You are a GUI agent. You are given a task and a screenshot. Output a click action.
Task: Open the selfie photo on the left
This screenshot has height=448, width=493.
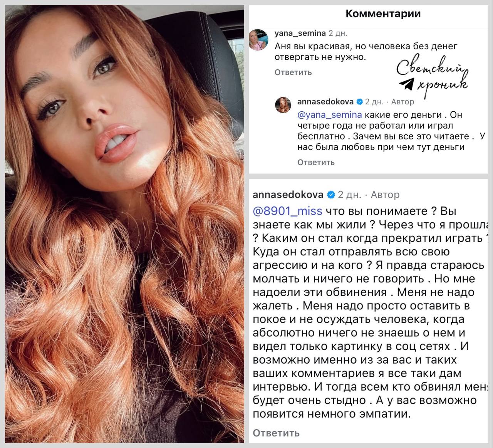point(124,224)
